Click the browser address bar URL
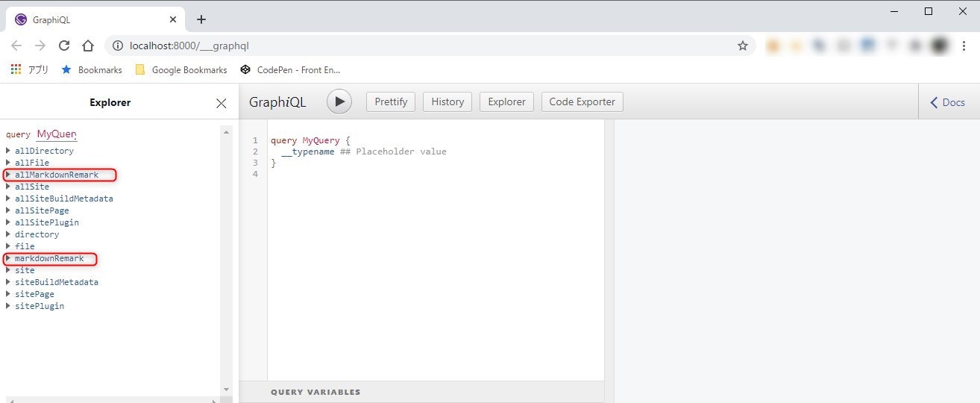980x403 pixels. [x=189, y=46]
